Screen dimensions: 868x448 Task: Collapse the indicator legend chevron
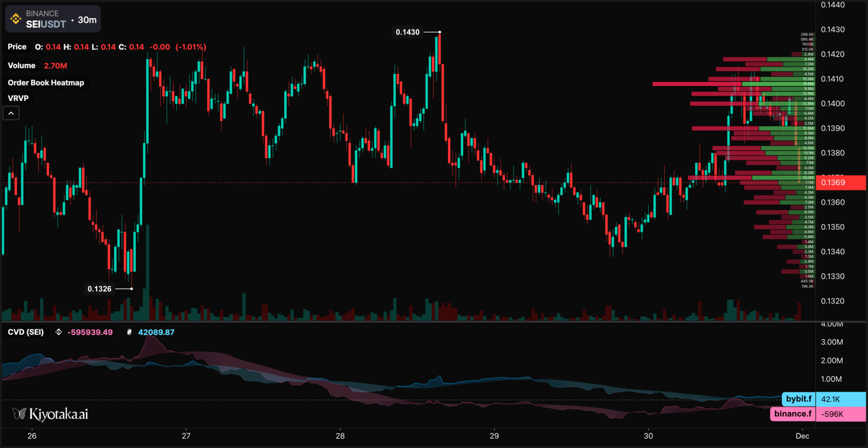pyautogui.click(x=11, y=113)
